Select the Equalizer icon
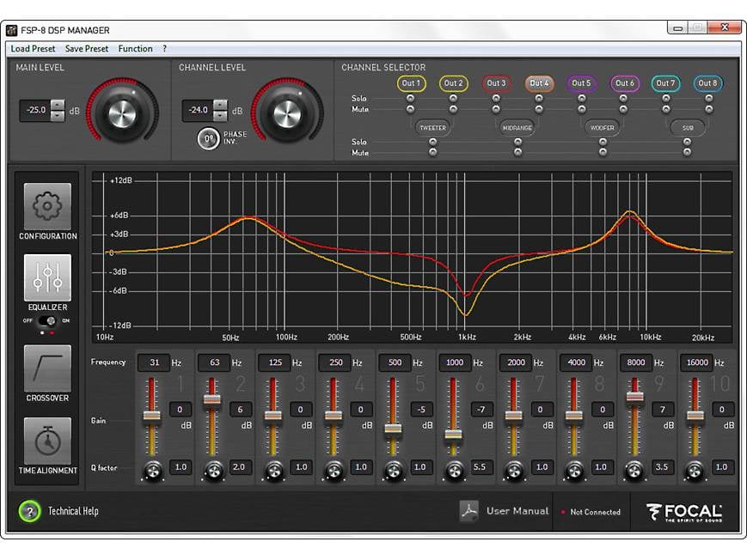 tap(47, 277)
